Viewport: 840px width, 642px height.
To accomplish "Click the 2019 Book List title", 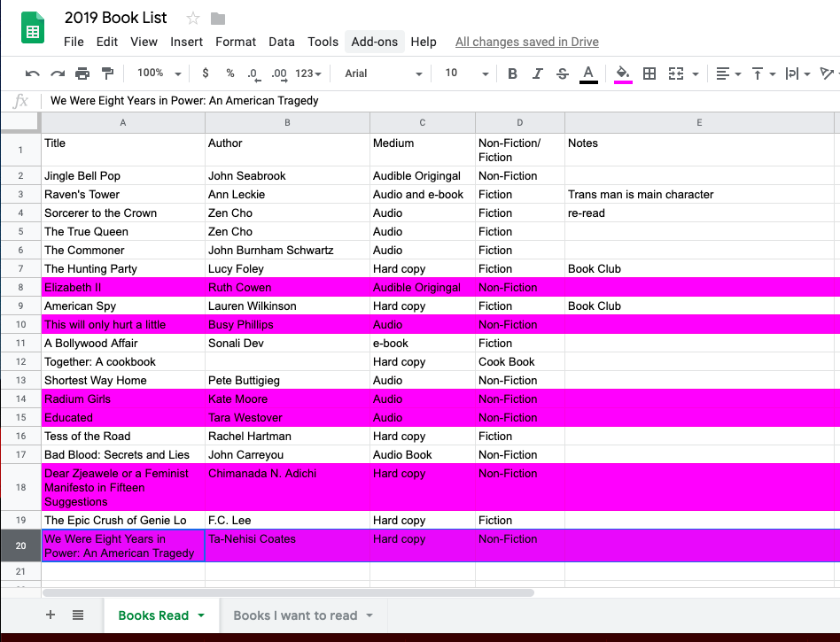I will [x=116, y=18].
